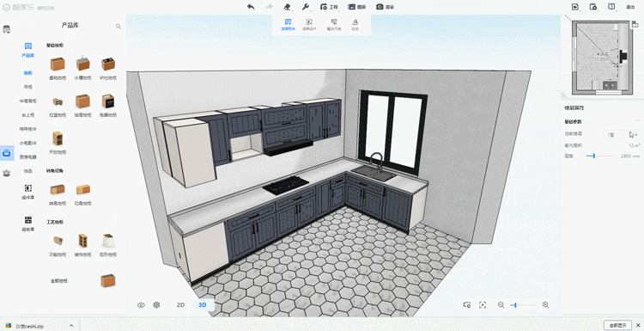Open the 图册 drawings menu
The image size is (644, 331).
[x=357, y=7]
